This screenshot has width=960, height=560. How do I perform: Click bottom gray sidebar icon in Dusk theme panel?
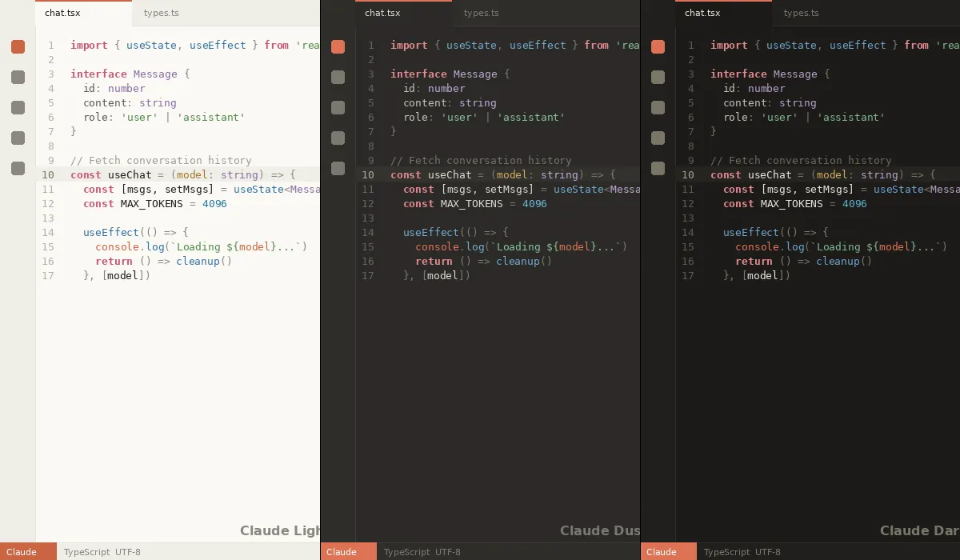point(338,169)
